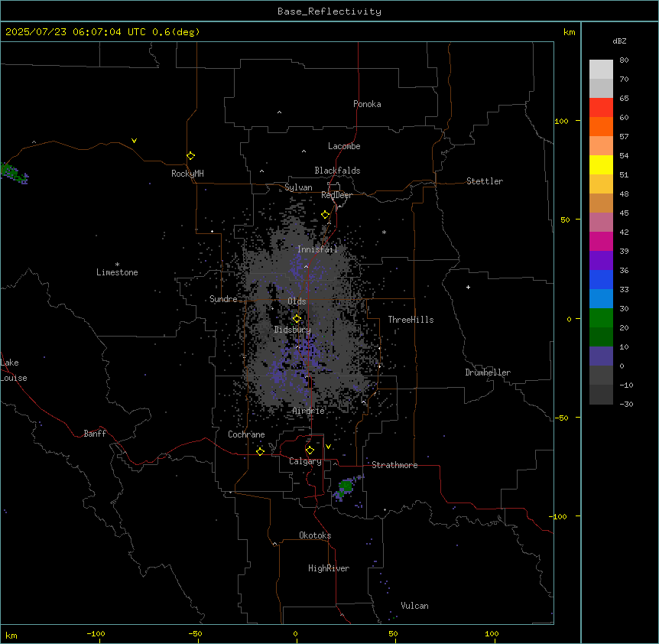Select the Calgary label
The image size is (659, 644).
click(305, 461)
